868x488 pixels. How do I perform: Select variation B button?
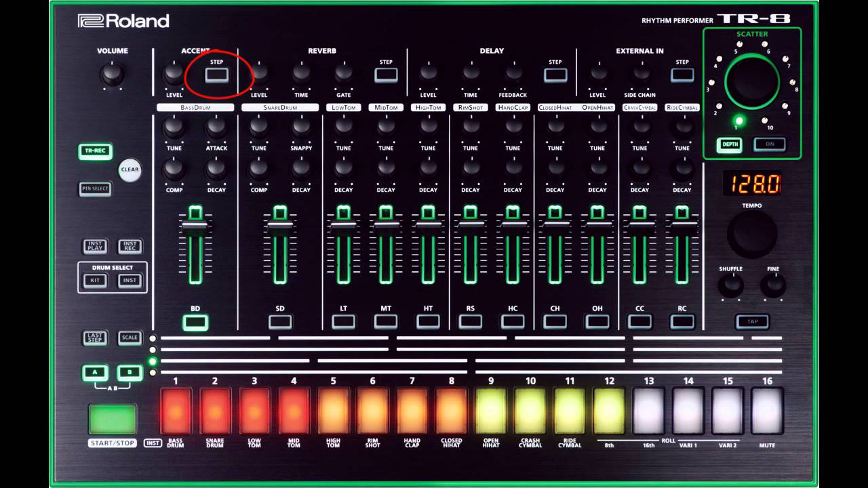(x=130, y=372)
